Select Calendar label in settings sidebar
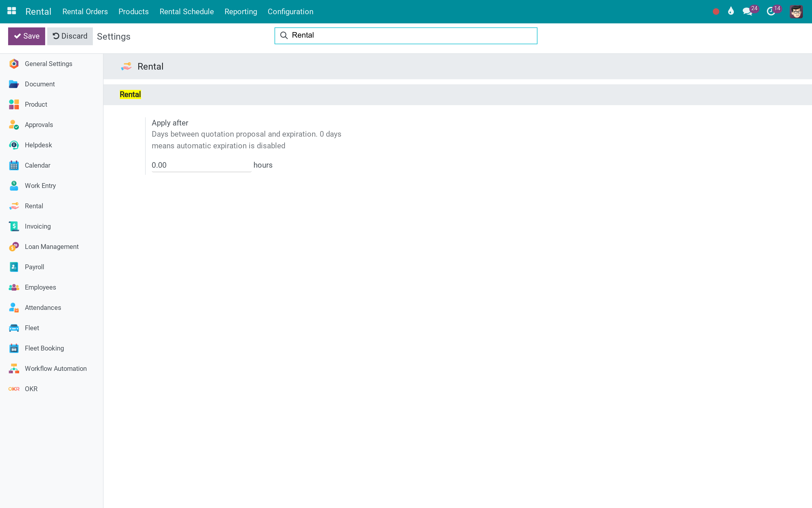This screenshot has height=508, width=812. 38,165
